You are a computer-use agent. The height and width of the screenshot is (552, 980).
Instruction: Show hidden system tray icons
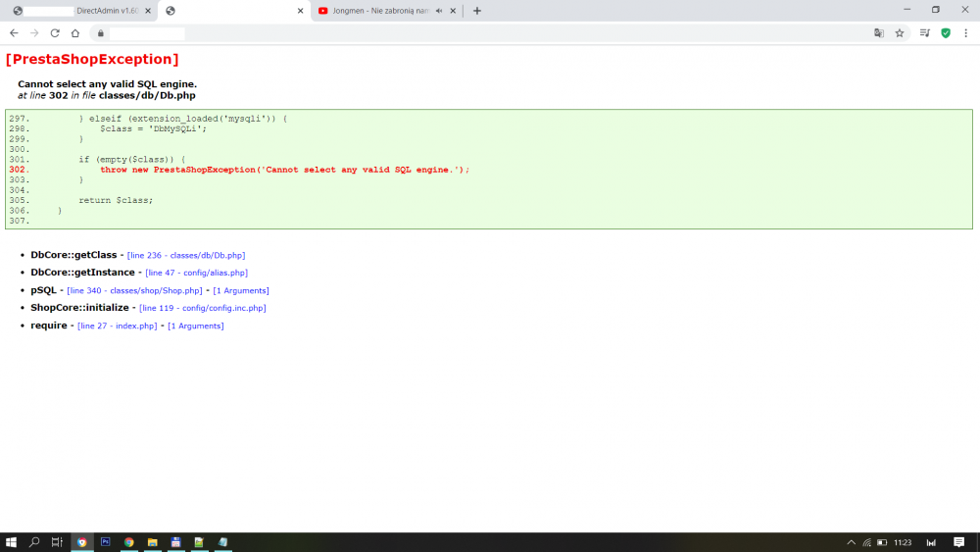click(x=851, y=542)
